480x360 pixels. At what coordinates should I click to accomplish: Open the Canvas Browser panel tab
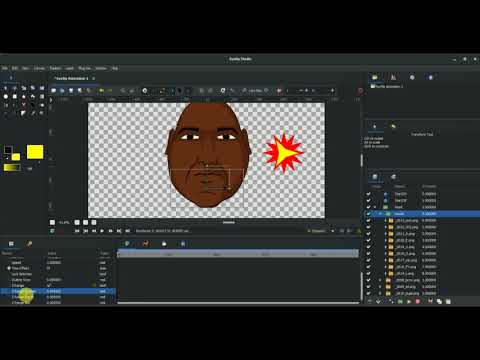point(375,77)
